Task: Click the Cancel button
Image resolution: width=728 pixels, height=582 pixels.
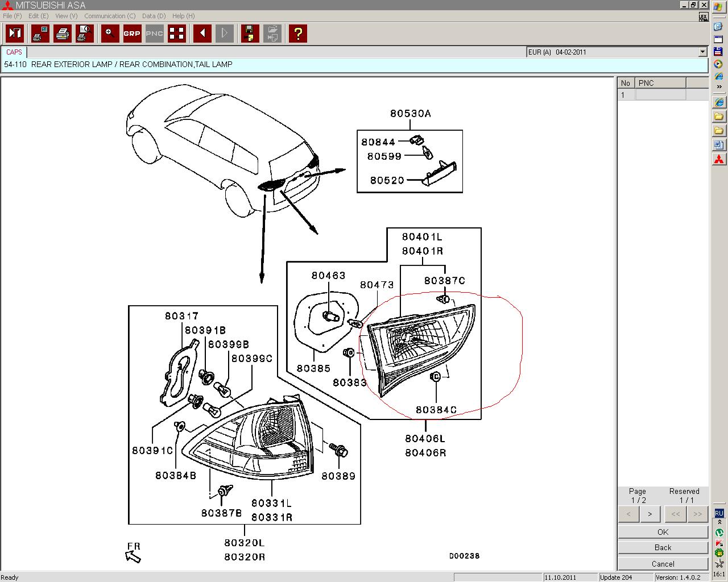Action: tap(663, 564)
